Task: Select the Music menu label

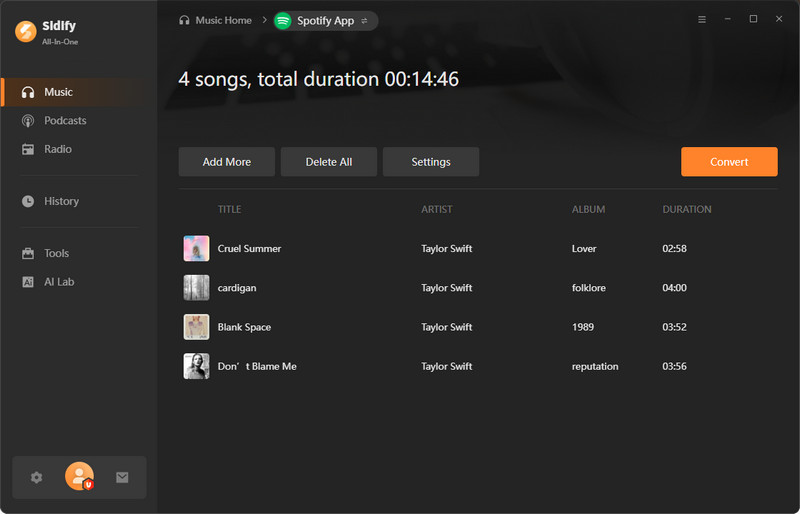Action: click(58, 92)
